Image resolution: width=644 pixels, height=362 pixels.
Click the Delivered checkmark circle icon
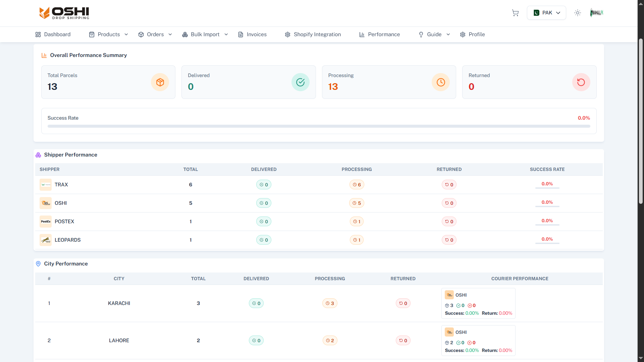300,82
